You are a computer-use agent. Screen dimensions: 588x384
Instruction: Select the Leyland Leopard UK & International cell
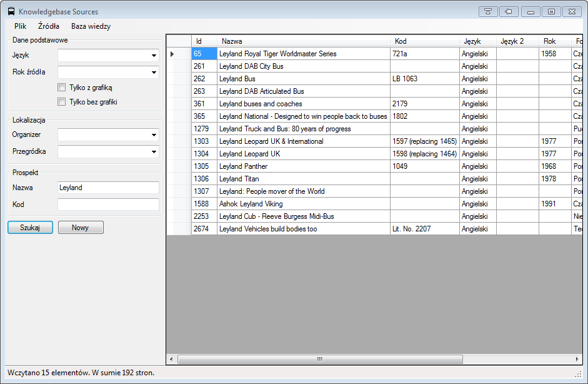(x=304, y=141)
